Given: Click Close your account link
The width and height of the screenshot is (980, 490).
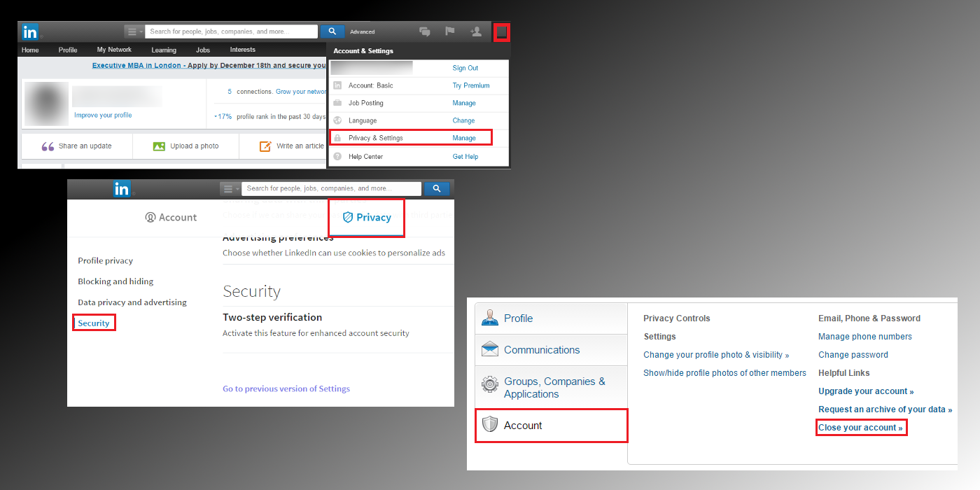Looking at the screenshot, I should click(x=861, y=428).
